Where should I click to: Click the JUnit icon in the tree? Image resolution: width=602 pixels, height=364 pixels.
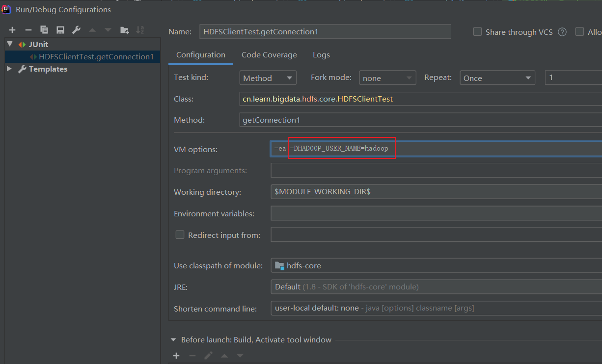[22, 45]
